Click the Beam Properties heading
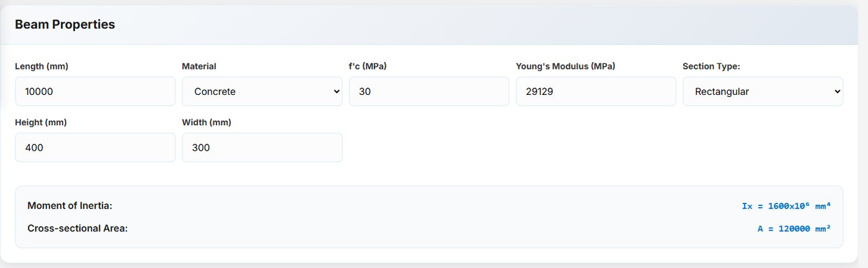This screenshot has width=868, height=268. coord(65,25)
